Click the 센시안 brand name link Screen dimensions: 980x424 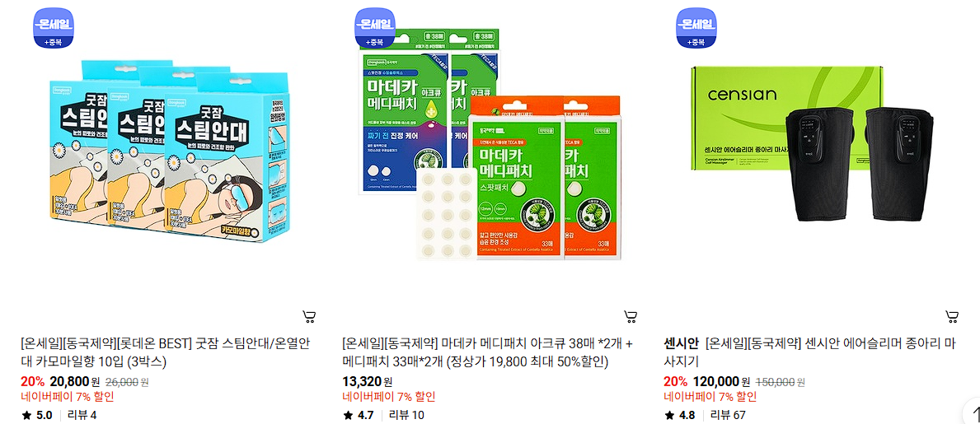click(681, 344)
